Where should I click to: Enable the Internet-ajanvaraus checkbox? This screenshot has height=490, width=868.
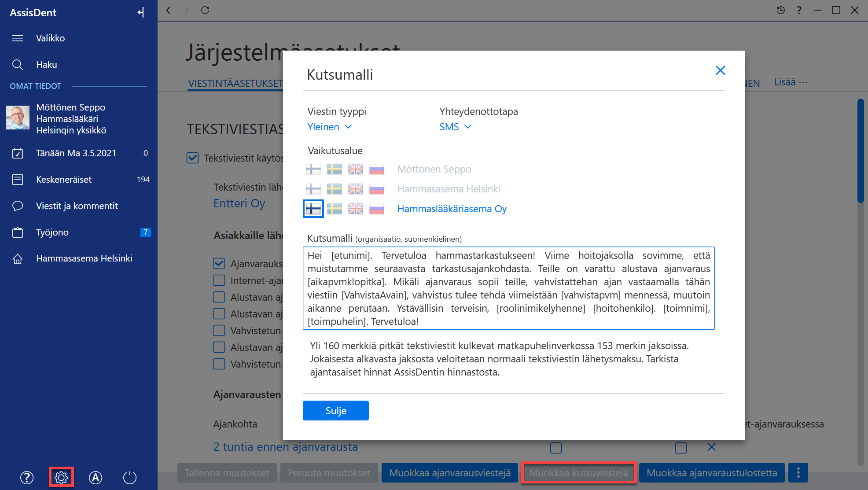[219, 280]
